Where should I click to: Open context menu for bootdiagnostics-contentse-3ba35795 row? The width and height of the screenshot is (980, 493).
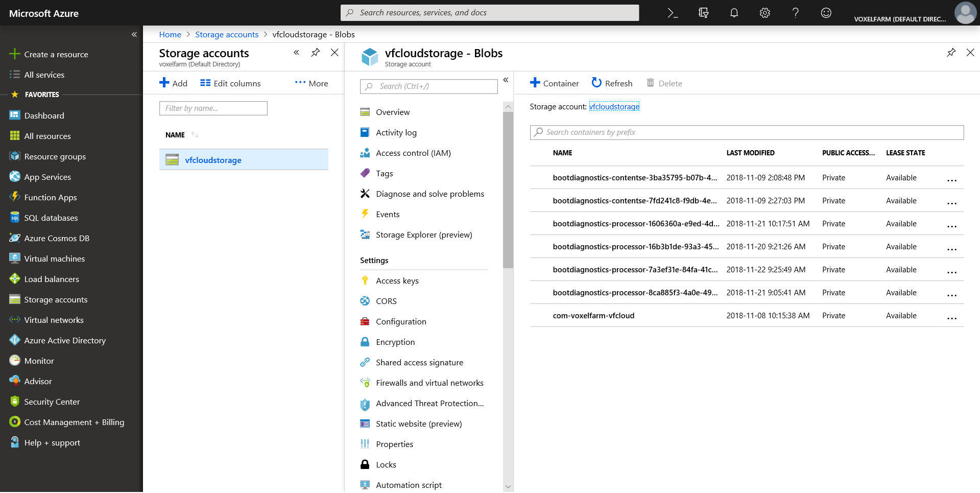(952, 180)
